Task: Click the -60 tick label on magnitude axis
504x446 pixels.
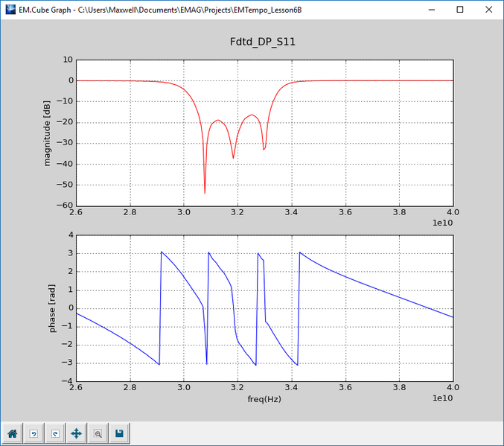Action: [64, 206]
